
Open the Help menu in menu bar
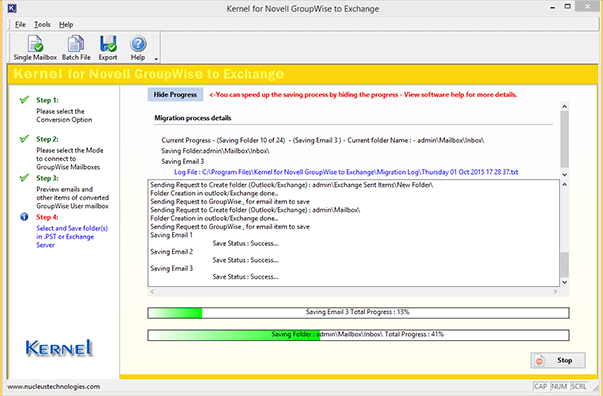point(66,25)
